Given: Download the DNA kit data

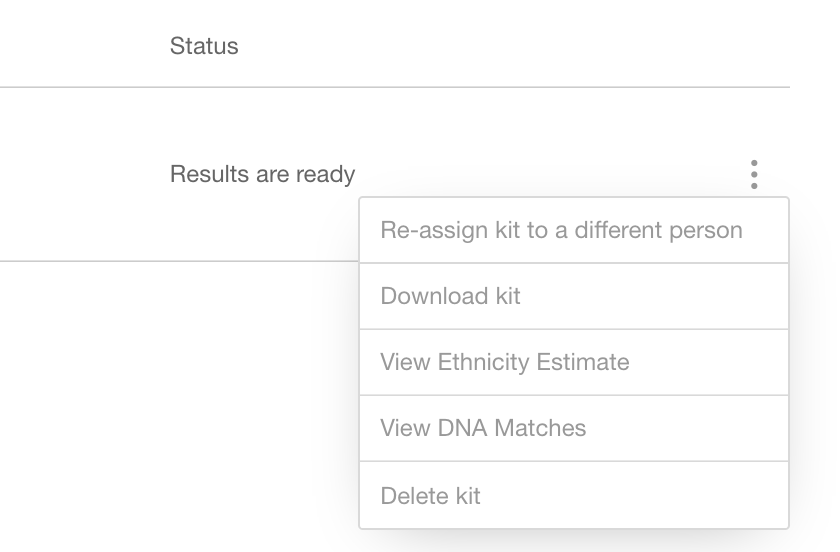Looking at the screenshot, I should (574, 296).
